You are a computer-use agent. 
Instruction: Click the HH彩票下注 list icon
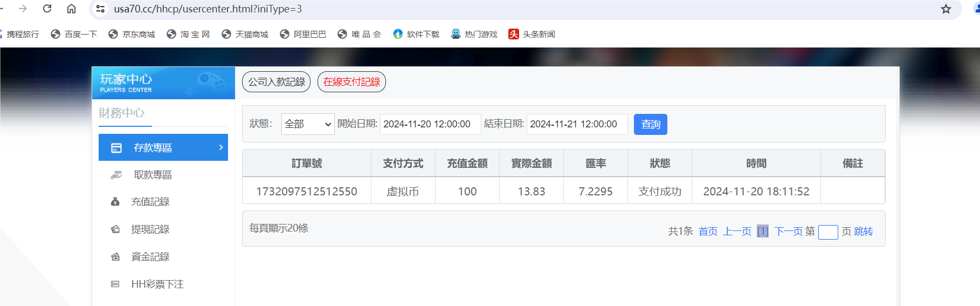pyautogui.click(x=115, y=284)
